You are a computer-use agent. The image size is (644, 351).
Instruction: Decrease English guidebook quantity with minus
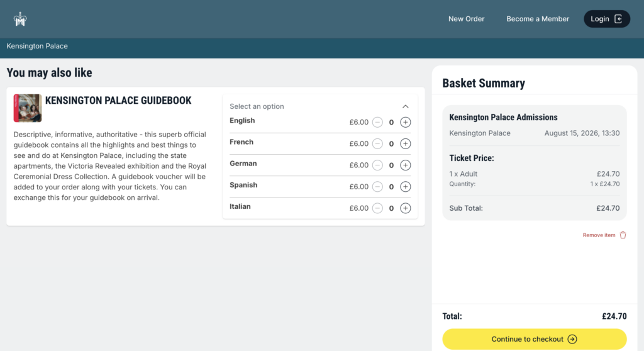(x=377, y=122)
